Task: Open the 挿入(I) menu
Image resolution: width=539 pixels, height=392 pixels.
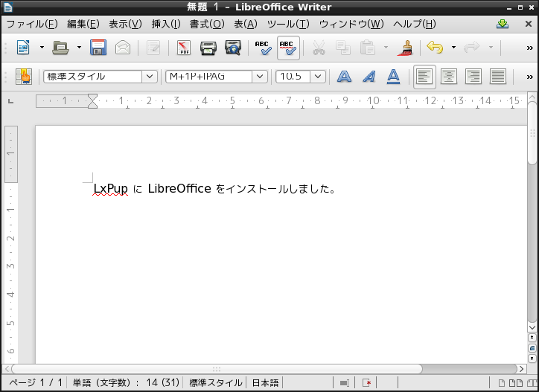Action: click(x=166, y=24)
